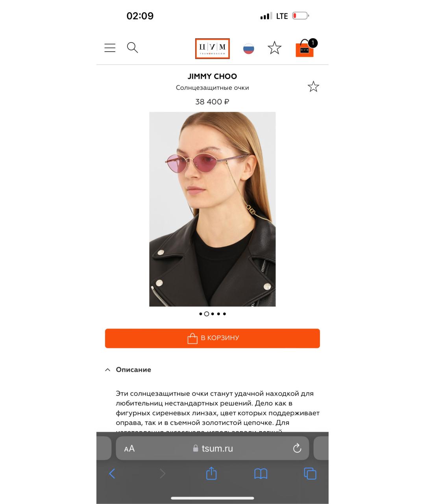Tap the sunglasses product photo

213,209
